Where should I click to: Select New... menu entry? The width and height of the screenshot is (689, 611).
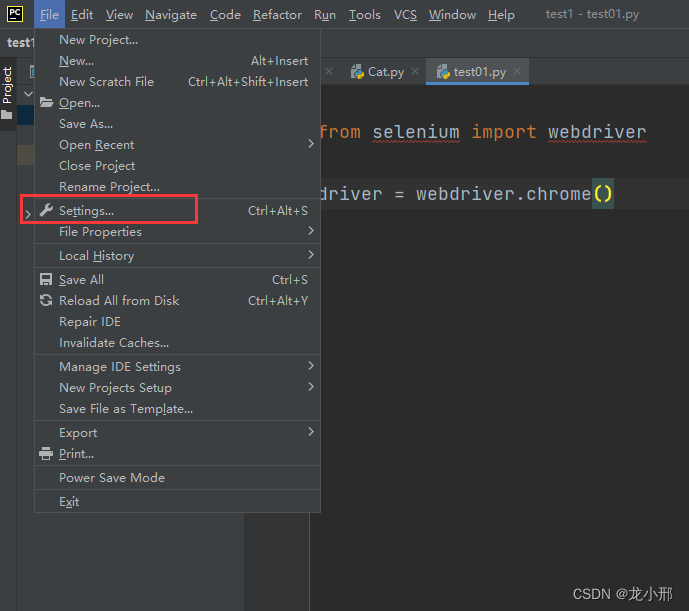178,61
